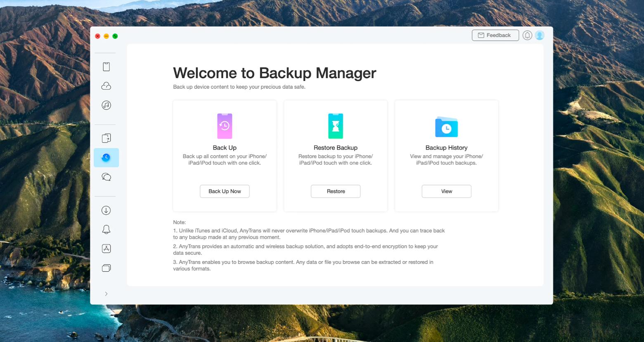Open the Screen Mirroring sidebar icon

click(106, 268)
